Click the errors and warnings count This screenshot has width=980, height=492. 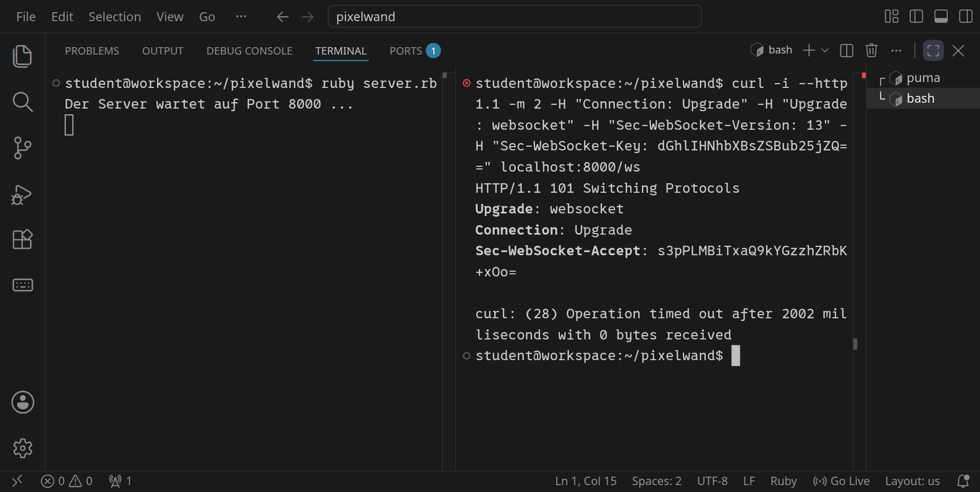(67, 481)
